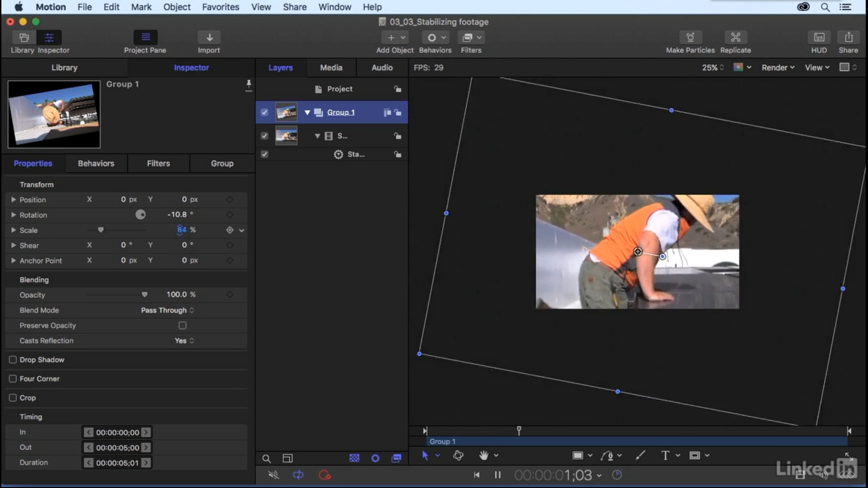This screenshot has height=488, width=868.
Task: Toggle the masks display button in Layers
Action: pos(354,458)
